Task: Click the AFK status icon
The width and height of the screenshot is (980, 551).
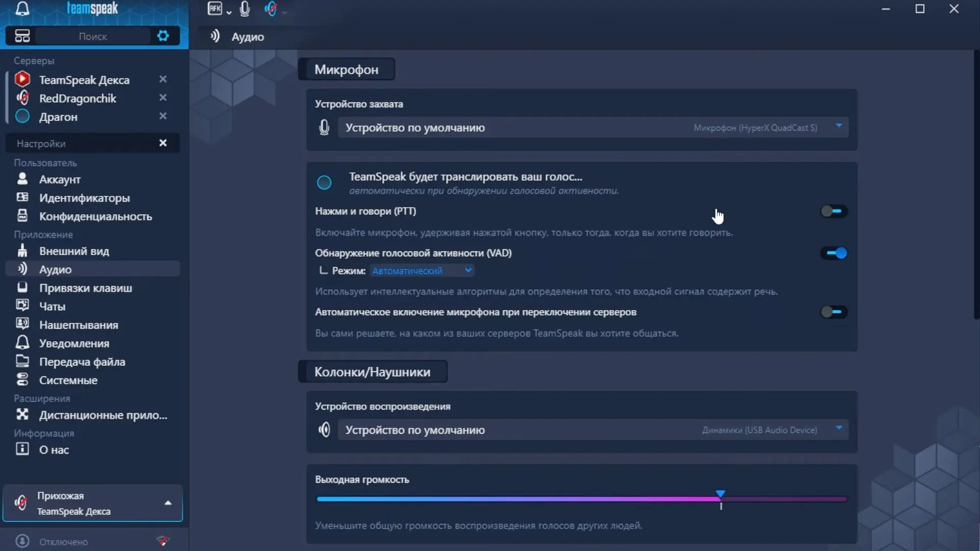Action: click(x=215, y=9)
